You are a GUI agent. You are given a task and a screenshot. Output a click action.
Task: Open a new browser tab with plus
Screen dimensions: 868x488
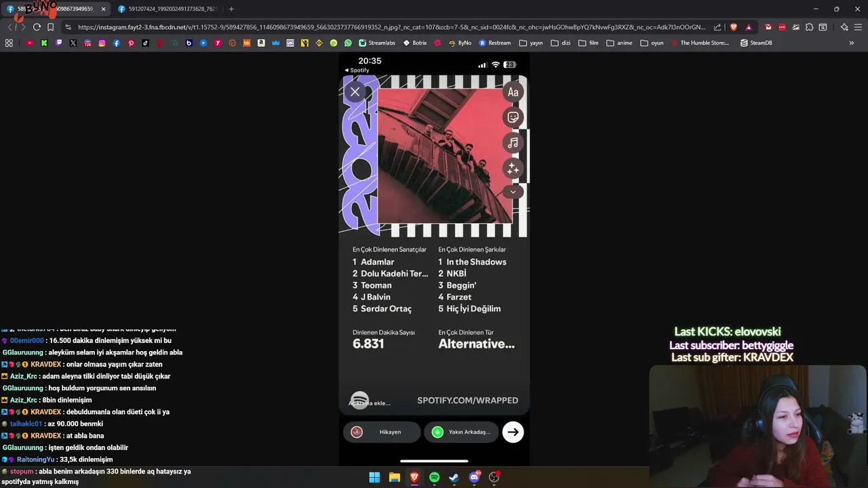pos(231,9)
